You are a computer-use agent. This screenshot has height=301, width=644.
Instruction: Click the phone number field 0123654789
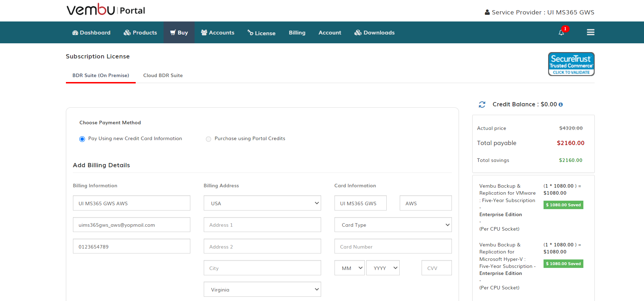coord(131,246)
